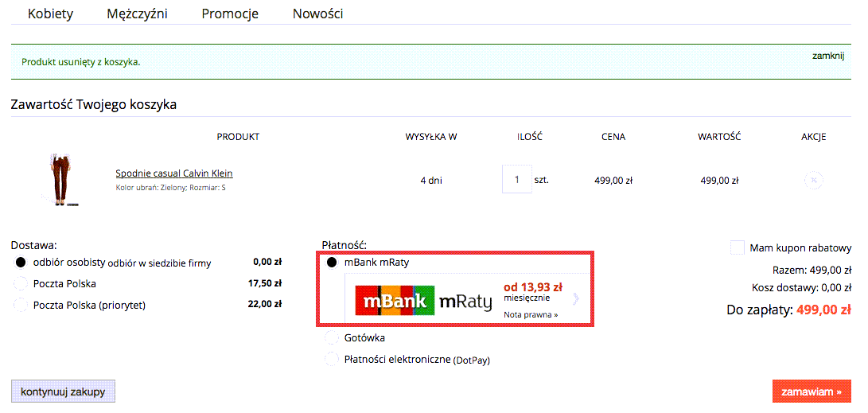This screenshot has width=868, height=413.
Task: Click the mBank mRaty logo banner
Action: pyautogui.click(x=423, y=301)
